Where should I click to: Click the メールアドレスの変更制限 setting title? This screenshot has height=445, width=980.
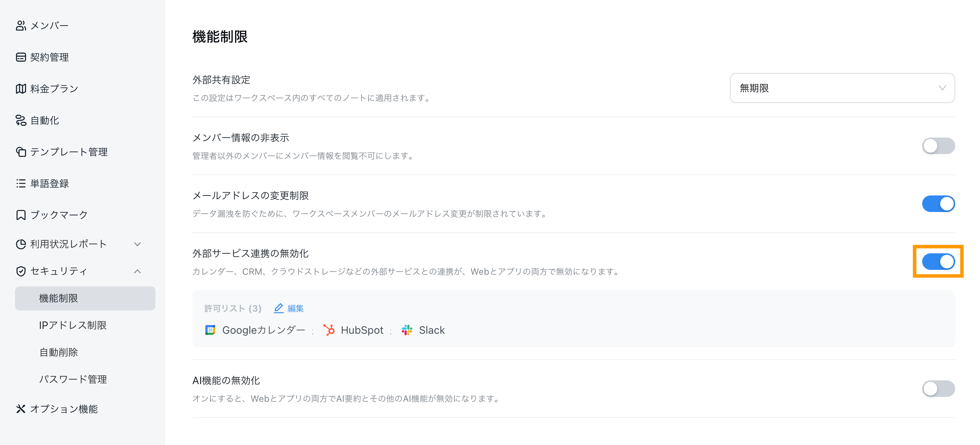[x=250, y=195]
